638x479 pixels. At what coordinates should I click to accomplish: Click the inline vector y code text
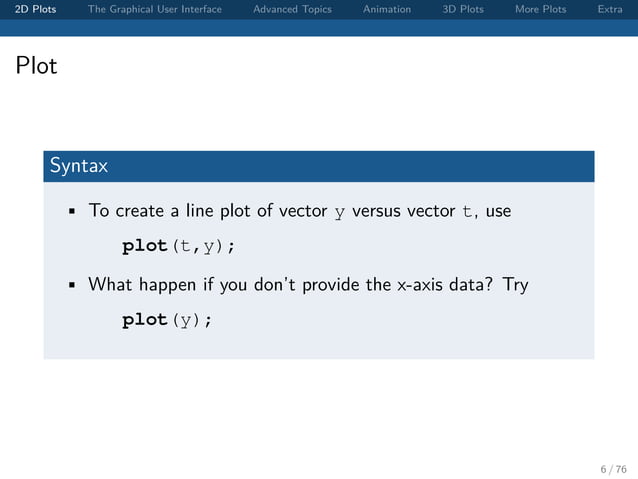coord(340,212)
